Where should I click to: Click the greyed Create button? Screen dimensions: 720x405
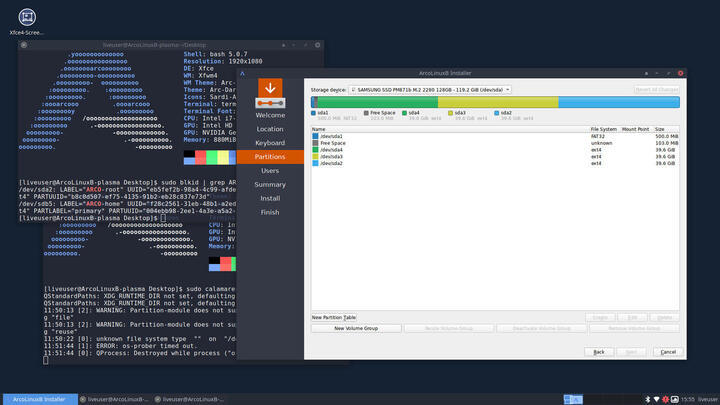click(x=600, y=317)
